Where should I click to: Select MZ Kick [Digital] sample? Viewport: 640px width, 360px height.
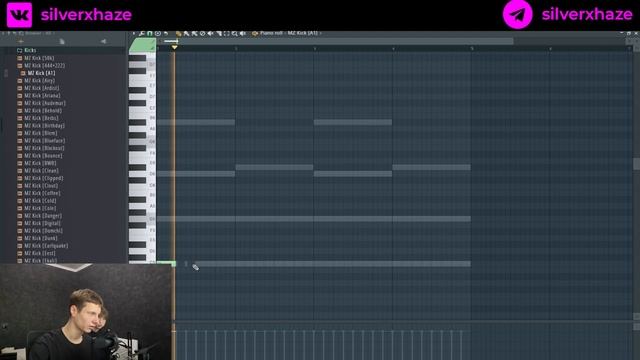click(x=39, y=223)
